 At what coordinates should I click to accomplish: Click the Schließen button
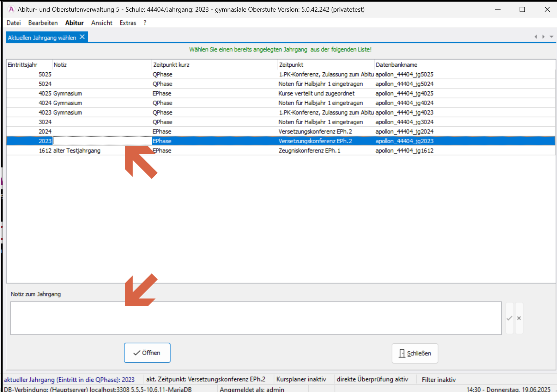[415, 353]
